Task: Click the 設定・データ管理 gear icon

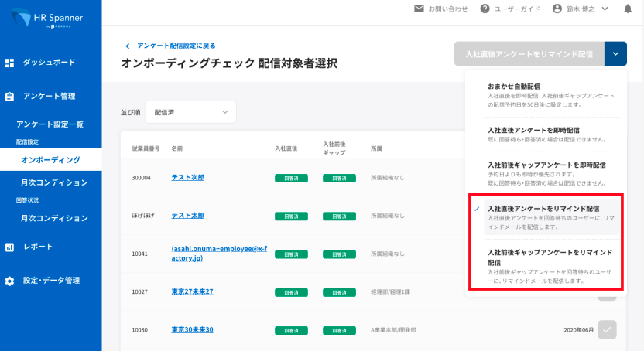Action: coord(9,281)
